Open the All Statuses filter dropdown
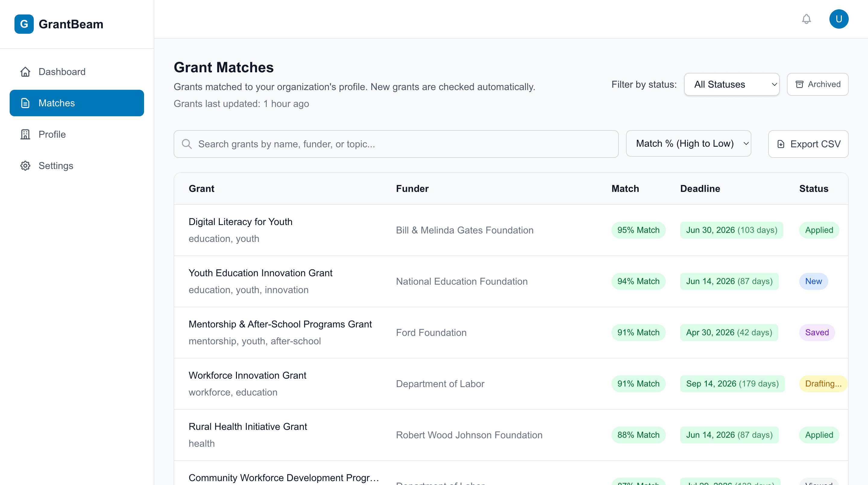This screenshot has height=485, width=868. [731, 84]
